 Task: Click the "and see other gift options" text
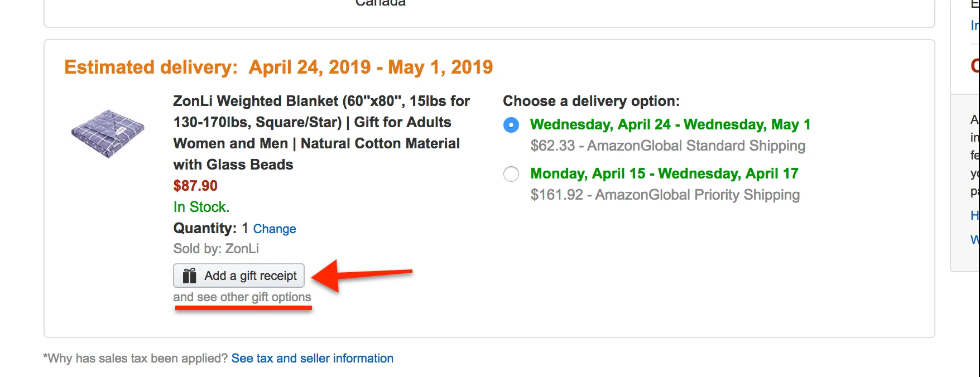click(x=242, y=297)
